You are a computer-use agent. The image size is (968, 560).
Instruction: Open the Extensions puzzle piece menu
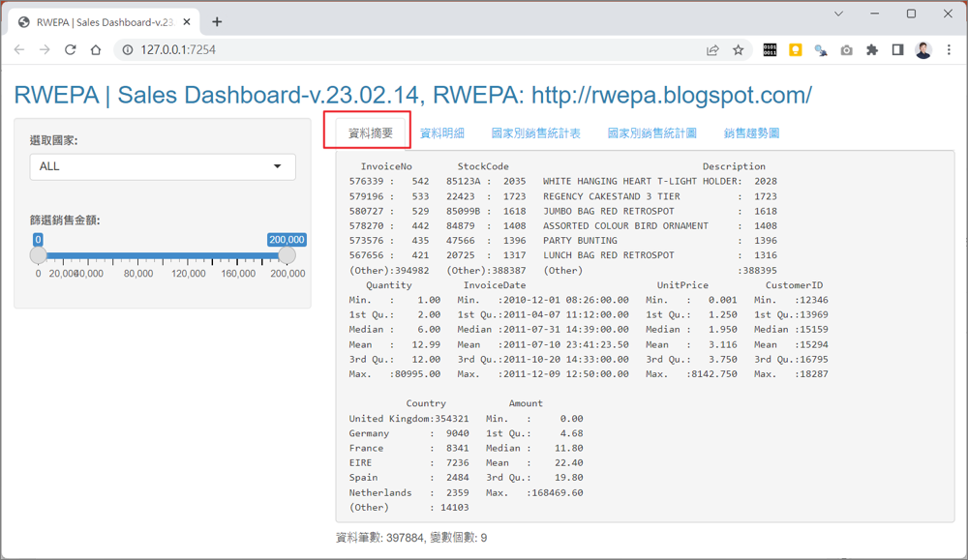[x=872, y=50]
